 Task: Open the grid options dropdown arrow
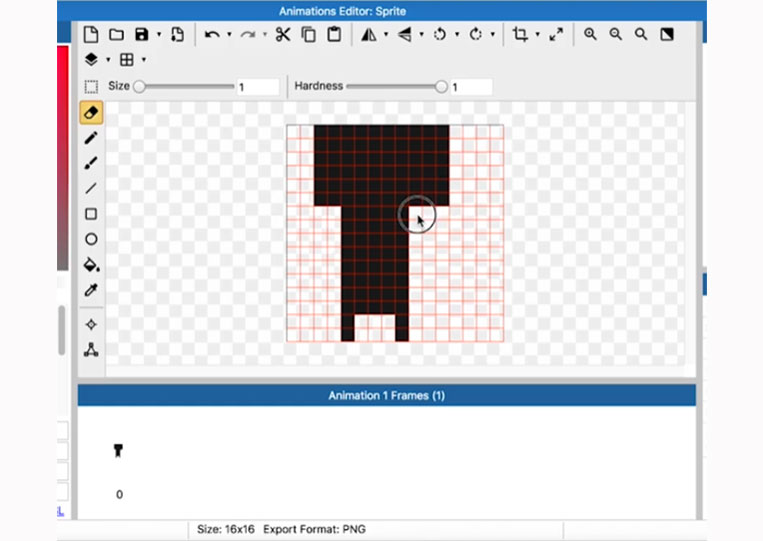coord(144,60)
